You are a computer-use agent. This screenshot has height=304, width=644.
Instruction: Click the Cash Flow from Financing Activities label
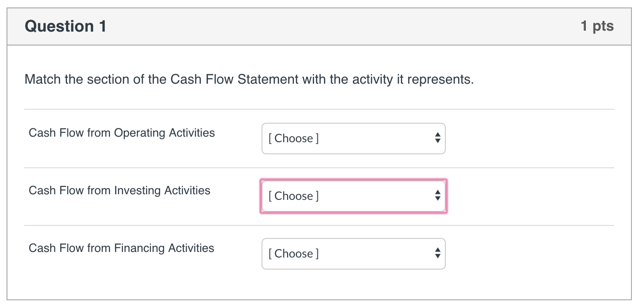(121, 248)
